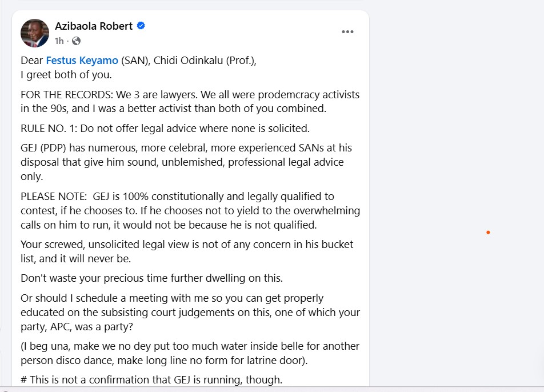Screen dimensions: 544x392
Task: Click the pidgin '(I beg una' paragraph
Action: (190, 353)
